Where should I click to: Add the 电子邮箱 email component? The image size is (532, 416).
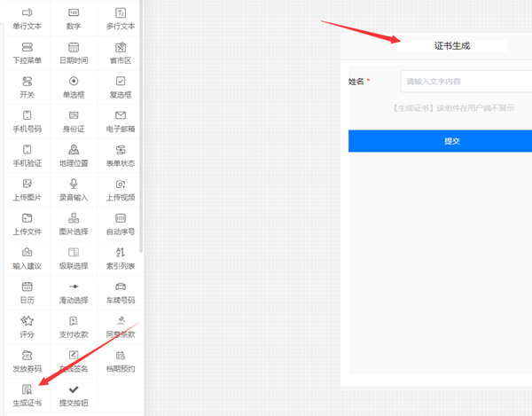[x=121, y=122]
